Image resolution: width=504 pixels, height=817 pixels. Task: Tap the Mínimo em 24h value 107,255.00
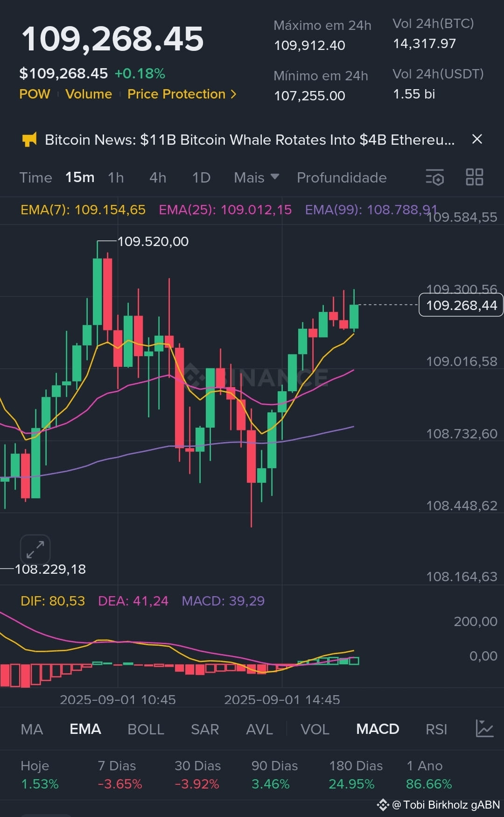[309, 96]
